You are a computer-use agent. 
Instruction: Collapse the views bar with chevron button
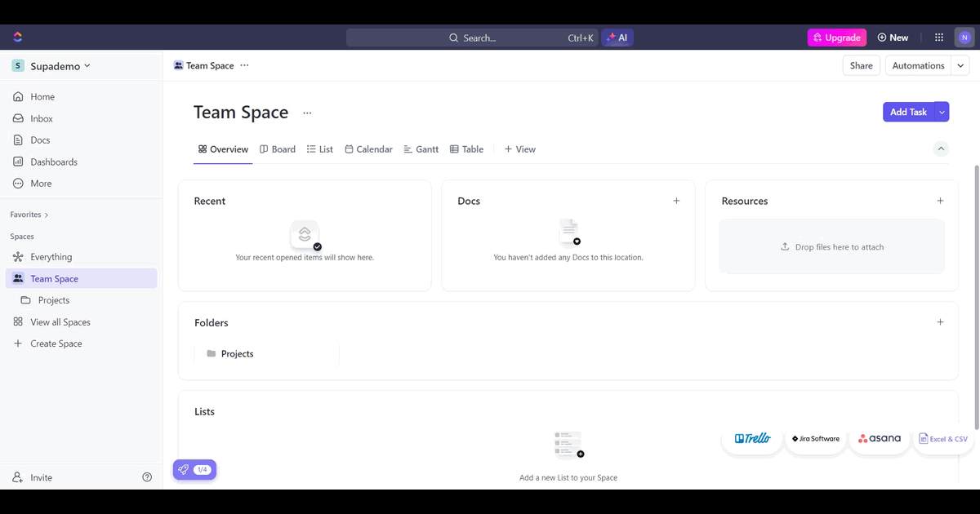pos(941,148)
